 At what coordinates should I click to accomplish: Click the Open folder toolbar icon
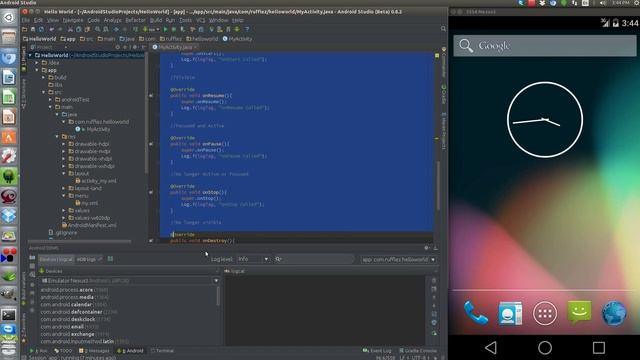click(24, 29)
